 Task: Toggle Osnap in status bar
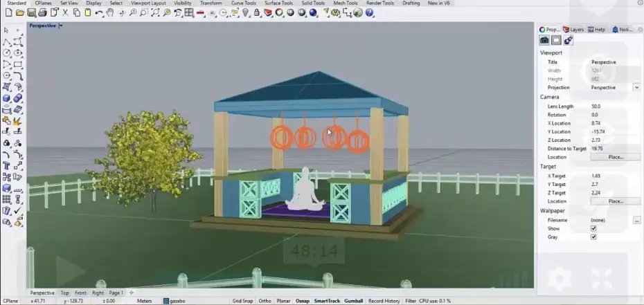[303, 301]
